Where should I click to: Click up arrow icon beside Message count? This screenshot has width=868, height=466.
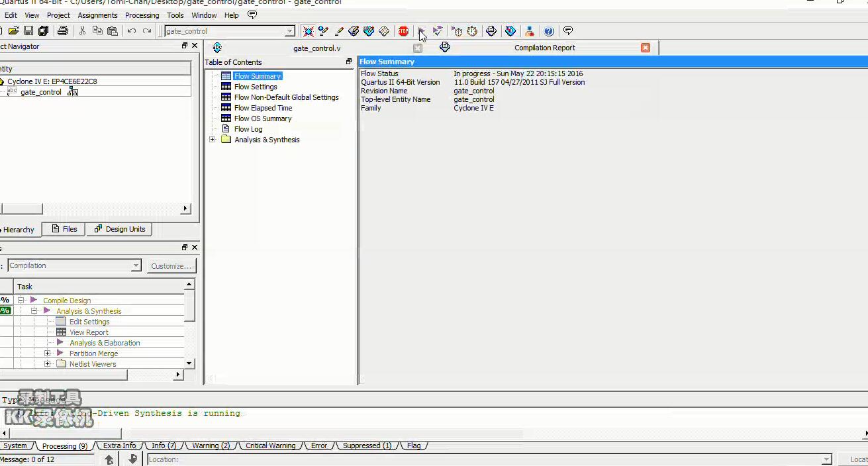click(109, 459)
